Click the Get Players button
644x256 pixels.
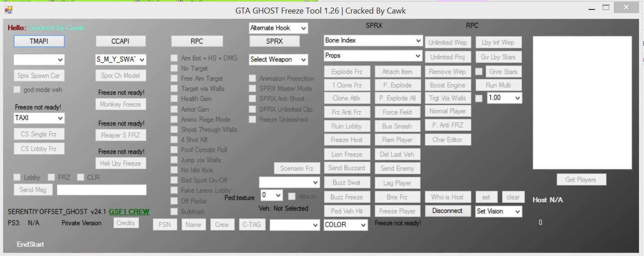(581, 180)
